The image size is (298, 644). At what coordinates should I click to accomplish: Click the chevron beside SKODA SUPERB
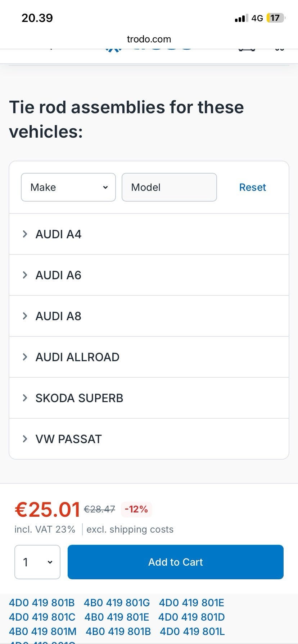tap(25, 398)
